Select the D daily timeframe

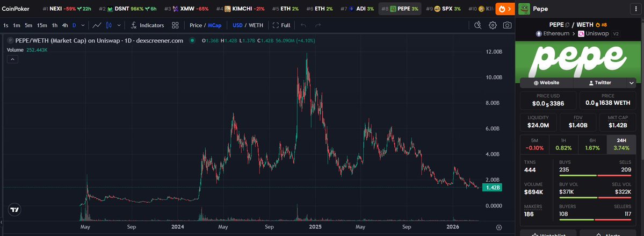point(74,25)
